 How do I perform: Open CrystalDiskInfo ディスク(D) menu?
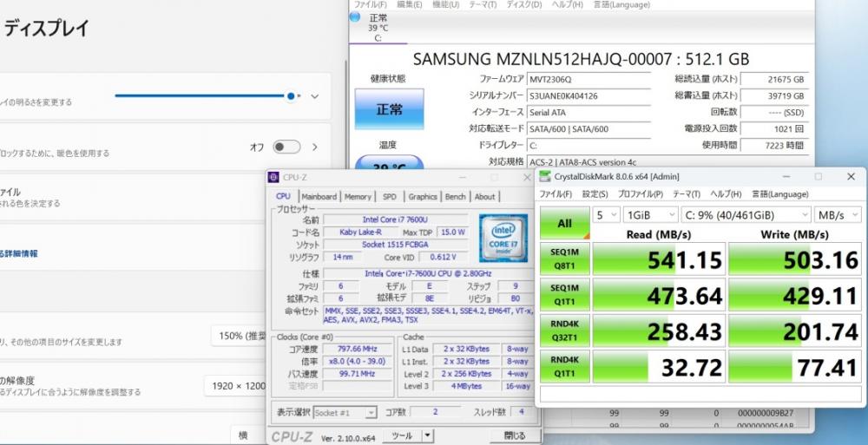523,4
